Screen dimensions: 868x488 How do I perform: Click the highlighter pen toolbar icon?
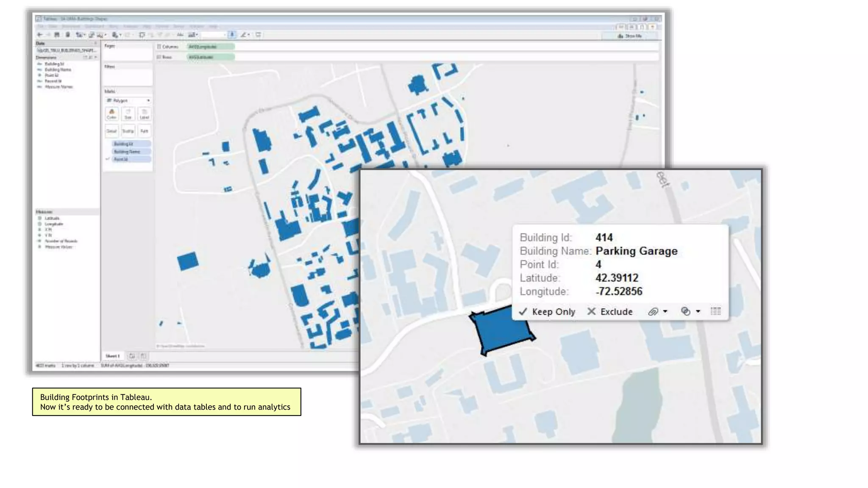[x=244, y=35]
